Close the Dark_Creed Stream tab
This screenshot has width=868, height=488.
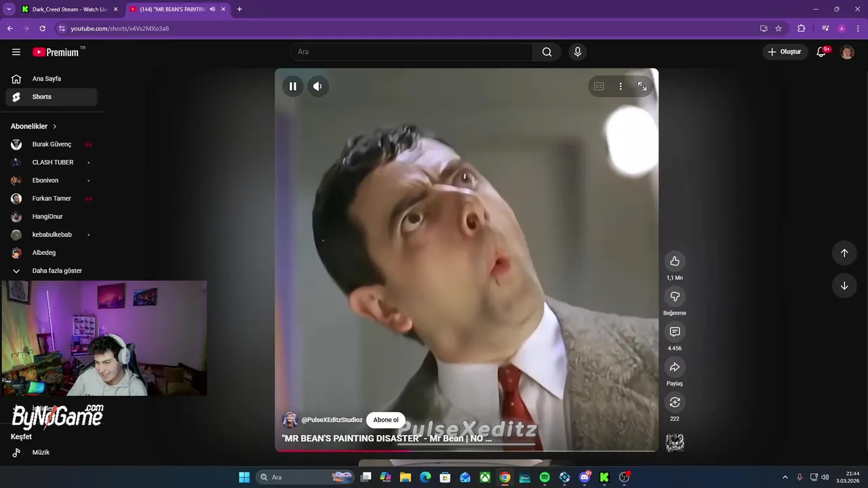point(115,9)
